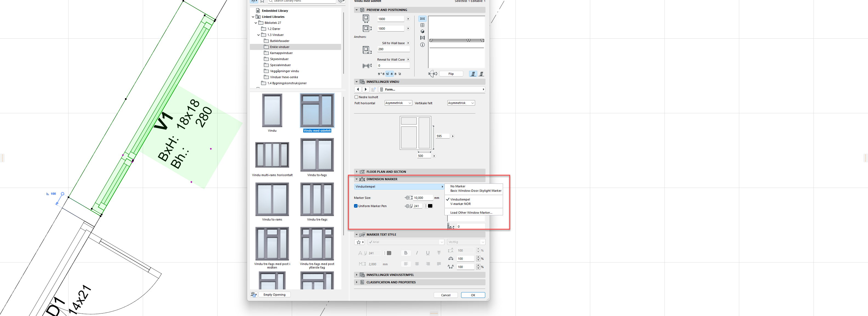Open Felt horisontal dropdown
This screenshot has width=868, height=316.
[398, 103]
